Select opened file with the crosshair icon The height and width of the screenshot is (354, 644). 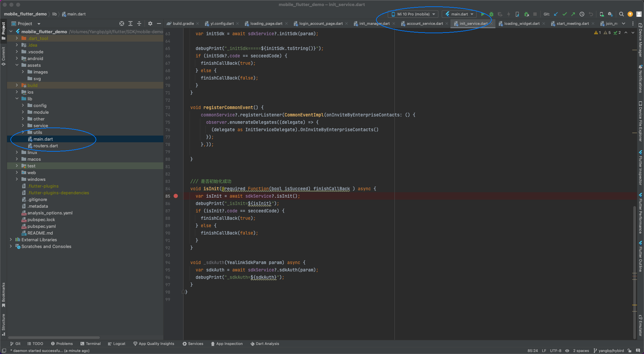122,23
